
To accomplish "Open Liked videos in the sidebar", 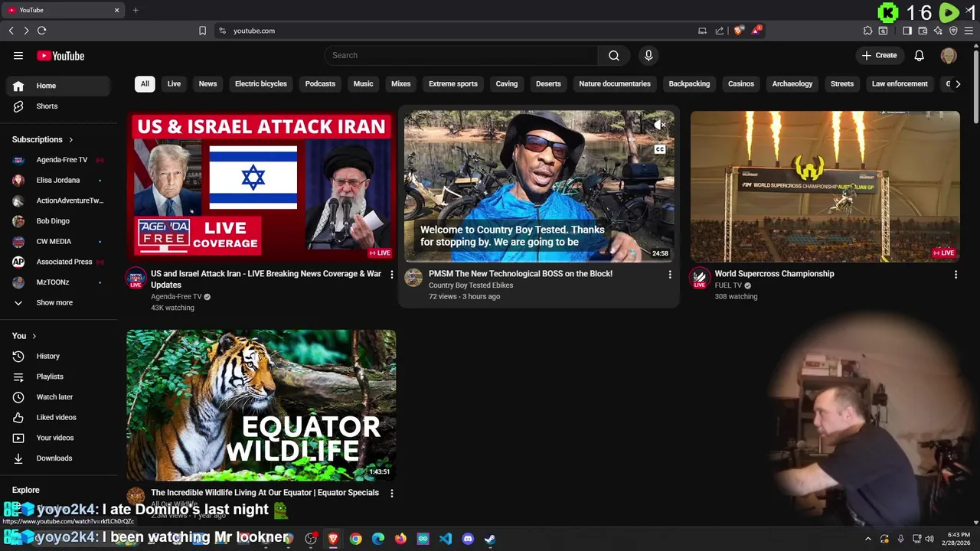I will coord(58,417).
